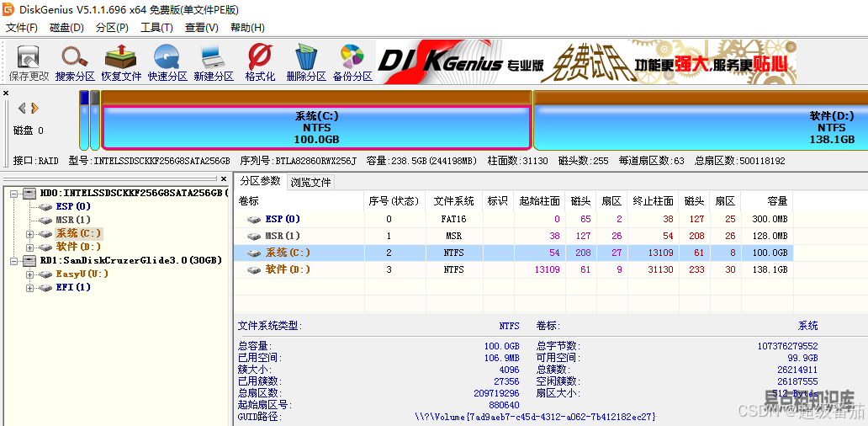This screenshot has height=426, width=868.
Task: Click the 卷标 column header
Action: [x=299, y=201]
